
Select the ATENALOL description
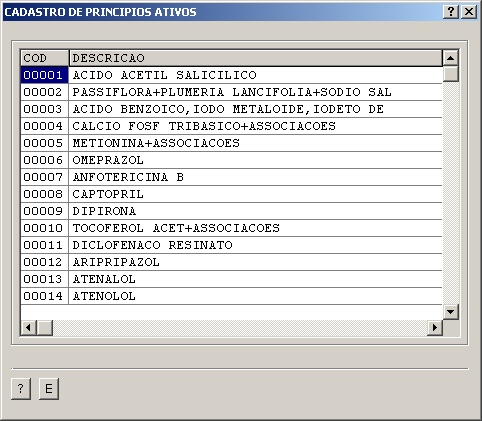click(x=256, y=279)
